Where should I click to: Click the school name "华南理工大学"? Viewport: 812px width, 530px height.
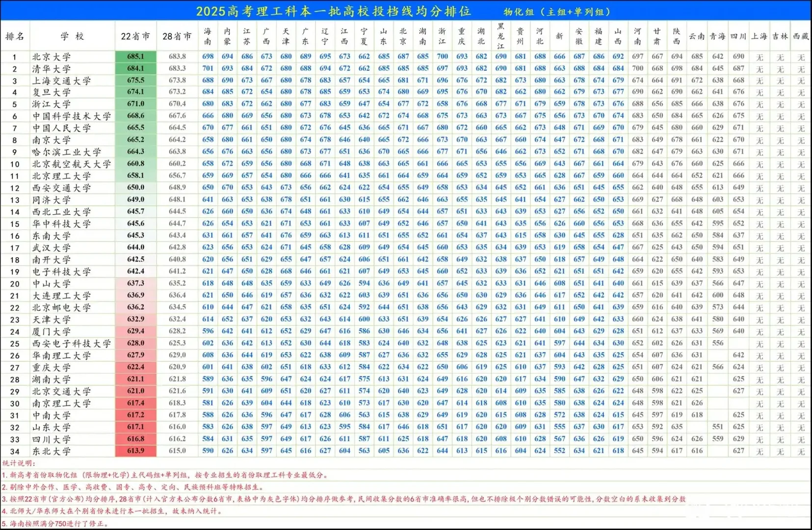pos(61,355)
